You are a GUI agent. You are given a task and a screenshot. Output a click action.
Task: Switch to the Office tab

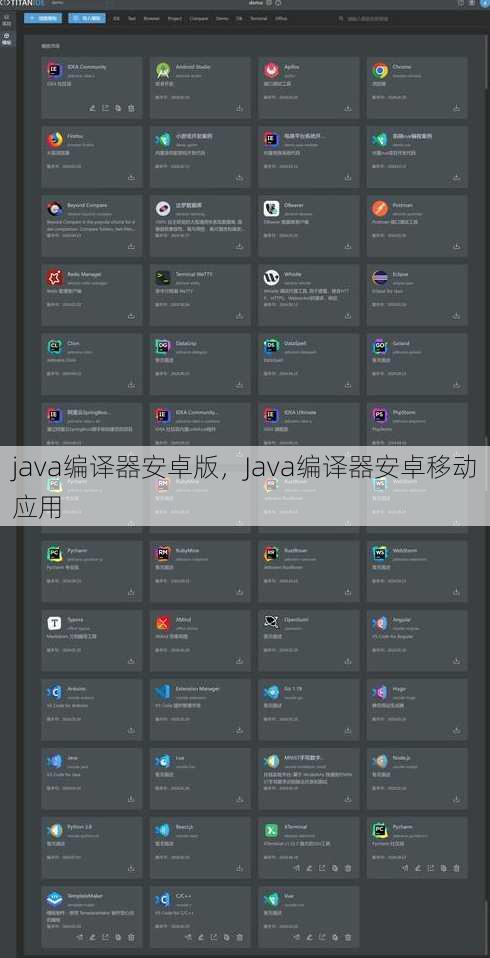click(281, 18)
